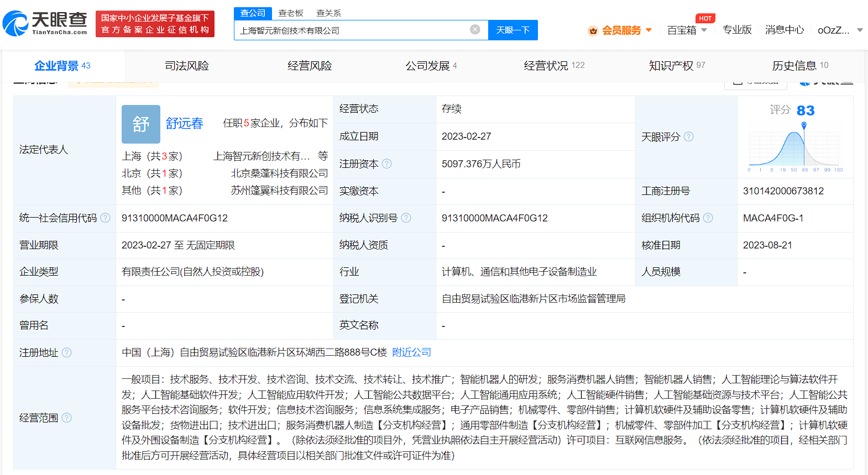Image resolution: width=868 pixels, height=475 pixels.
Task: Open the 历史信息 tab
Action: [800, 66]
